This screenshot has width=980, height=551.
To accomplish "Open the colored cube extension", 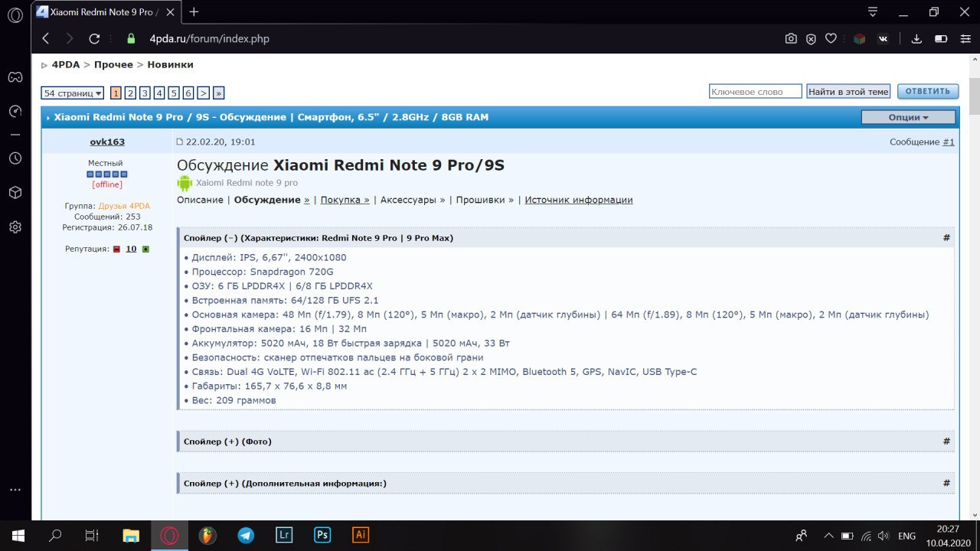I will 859,38.
